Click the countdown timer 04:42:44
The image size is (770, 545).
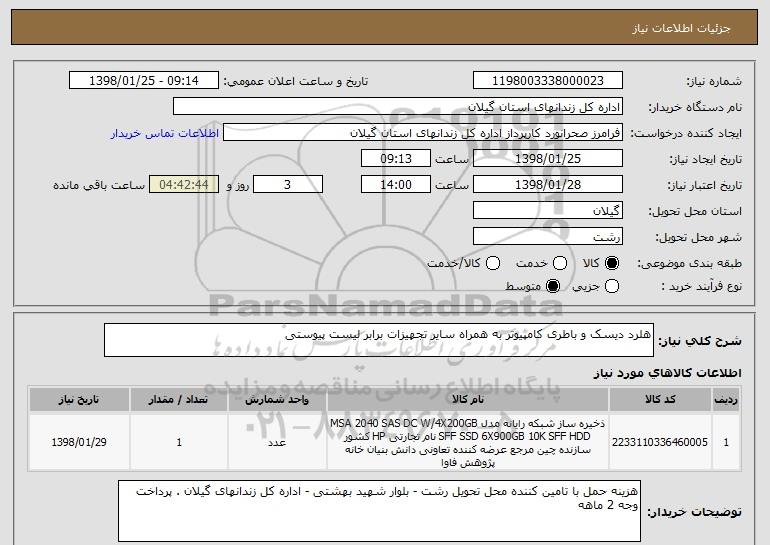pos(184,185)
